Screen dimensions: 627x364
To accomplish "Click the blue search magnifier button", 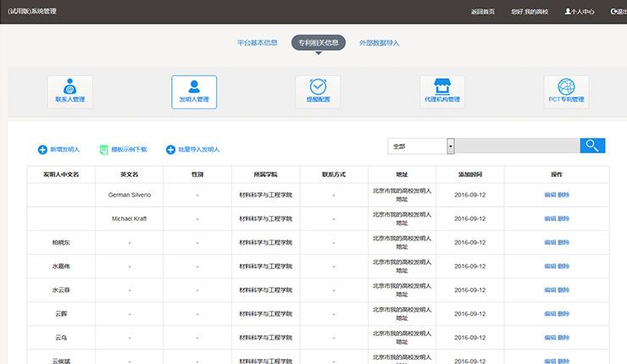I will [592, 146].
